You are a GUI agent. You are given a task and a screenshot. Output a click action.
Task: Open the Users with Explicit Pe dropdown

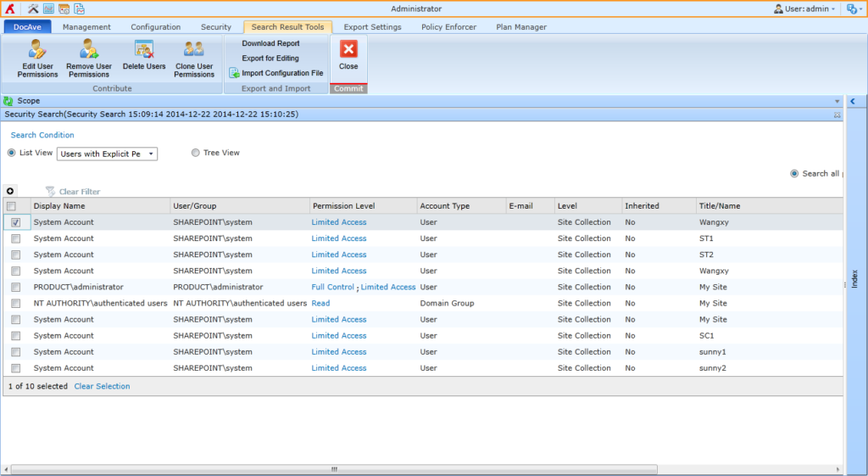[x=107, y=154]
